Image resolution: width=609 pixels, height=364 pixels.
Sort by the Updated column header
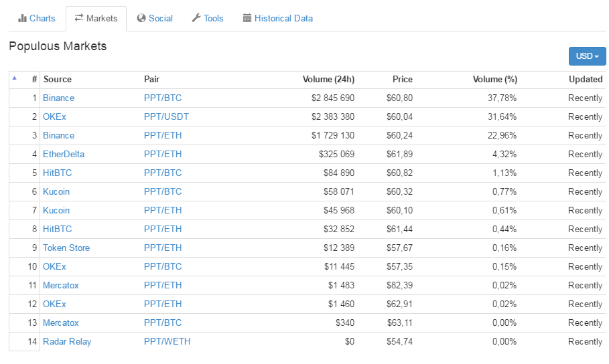coord(585,79)
